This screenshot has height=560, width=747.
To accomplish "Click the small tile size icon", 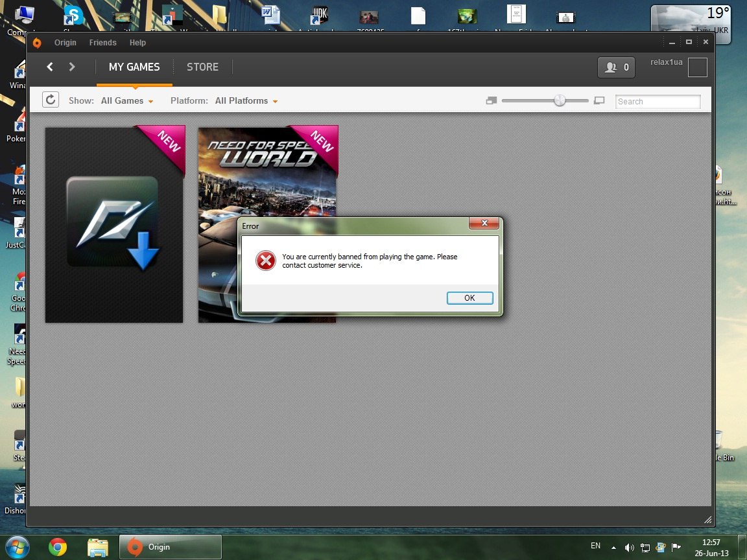I will click(x=491, y=101).
